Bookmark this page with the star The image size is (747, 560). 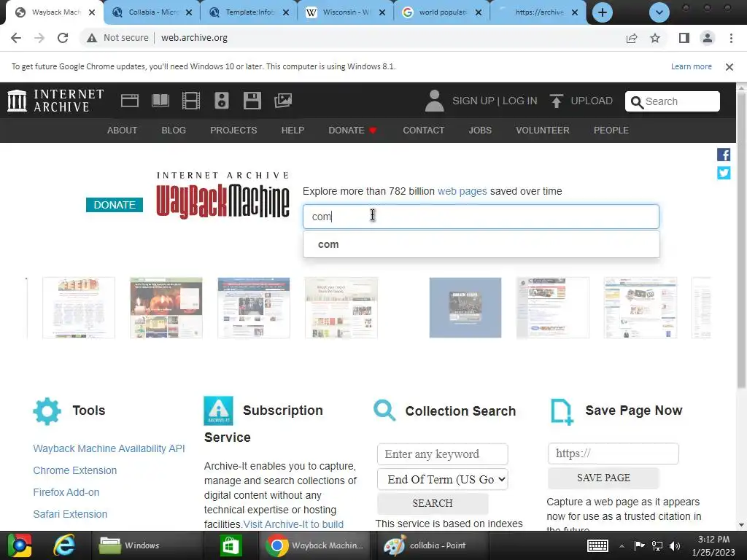click(655, 38)
